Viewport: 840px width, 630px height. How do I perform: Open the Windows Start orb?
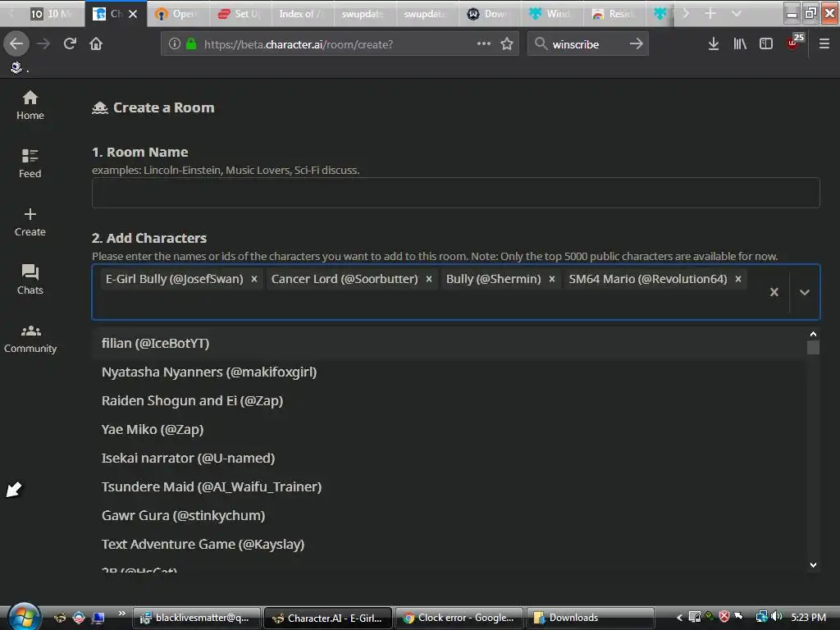[x=22, y=616]
